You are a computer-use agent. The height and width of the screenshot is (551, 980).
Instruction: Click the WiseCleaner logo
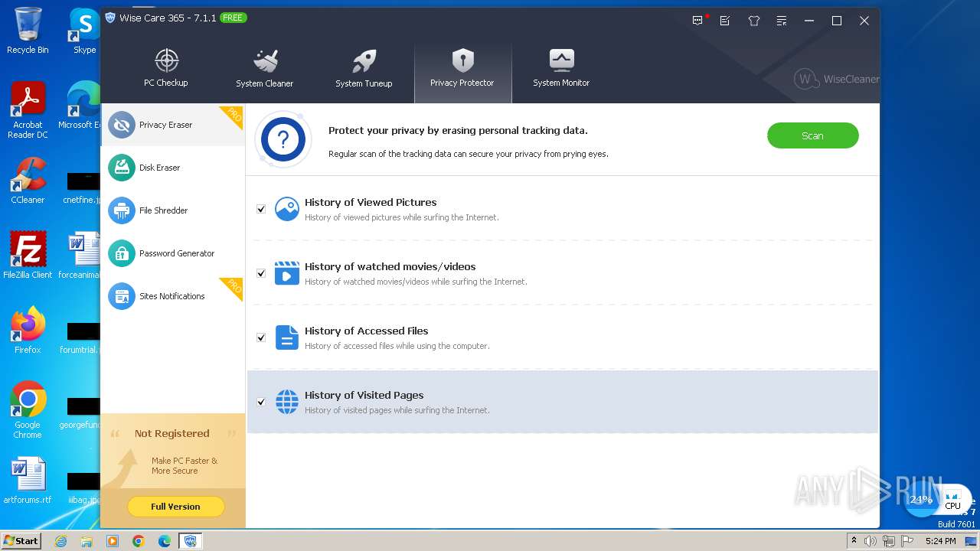click(x=837, y=79)
